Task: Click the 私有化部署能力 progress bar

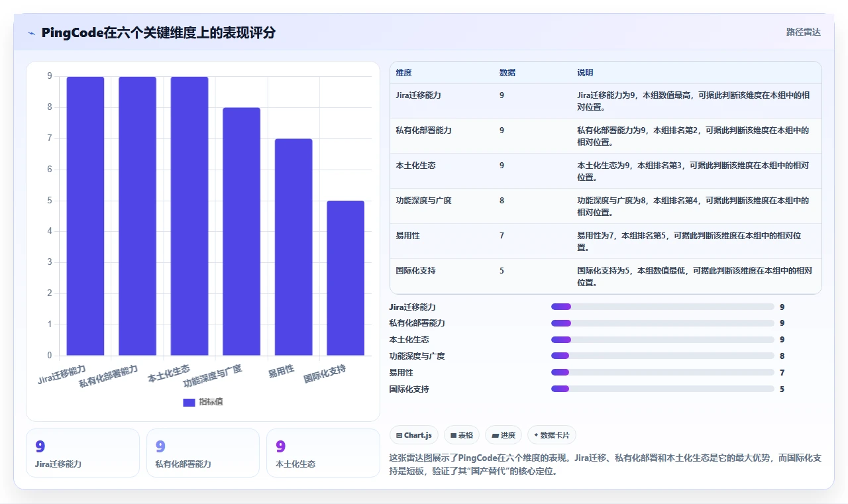Action: pyautogui.click(x=662, y=323)
